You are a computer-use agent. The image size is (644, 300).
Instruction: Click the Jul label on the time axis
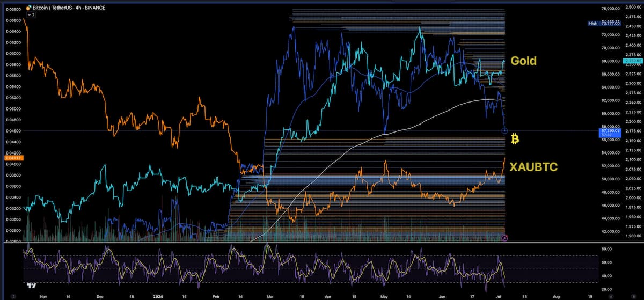pos(497,296)
